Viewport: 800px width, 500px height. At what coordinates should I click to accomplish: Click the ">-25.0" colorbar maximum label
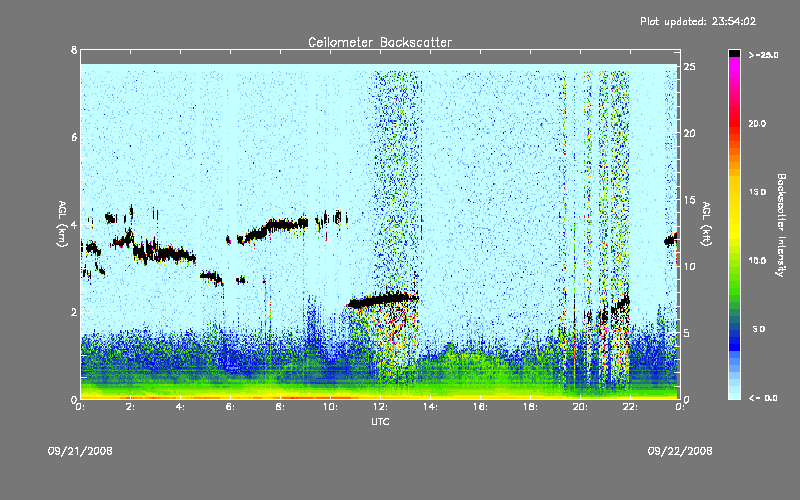(x=763, y=55)
